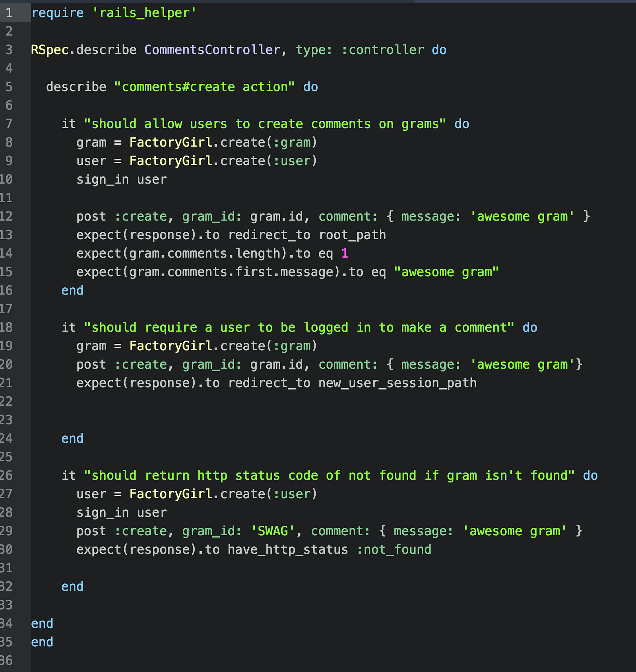Click 'have_http_status' on line 30

click(288, 550)
